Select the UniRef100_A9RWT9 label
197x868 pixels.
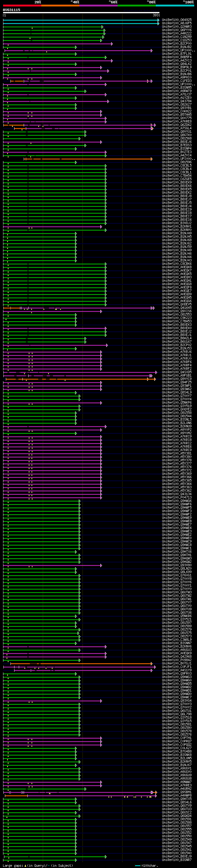click(x=177, y=91)
